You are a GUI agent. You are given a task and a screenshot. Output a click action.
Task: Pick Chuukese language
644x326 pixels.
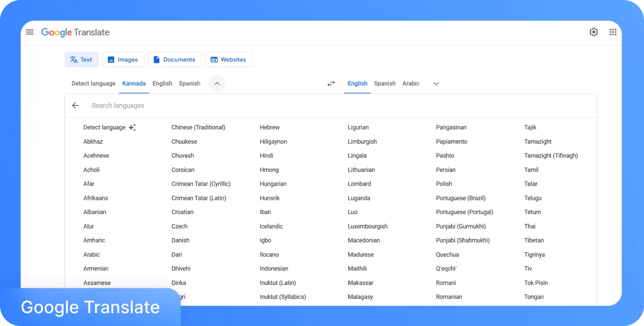tap(184, 142)
